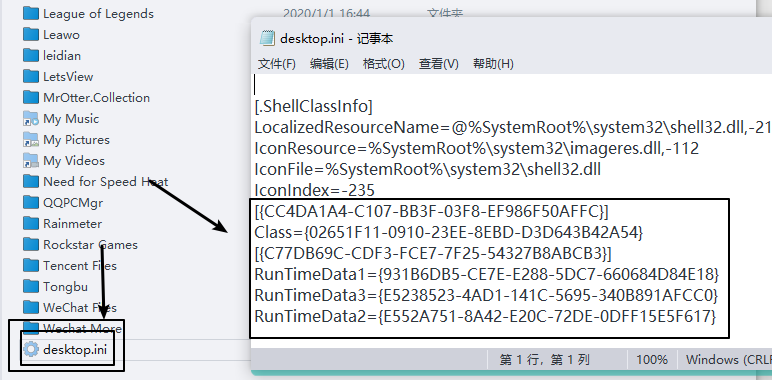The width and height of the screenshot is (772, 380).
Task: Click the MrOtter.Collection folder icon
Action: tap(31, 97)
